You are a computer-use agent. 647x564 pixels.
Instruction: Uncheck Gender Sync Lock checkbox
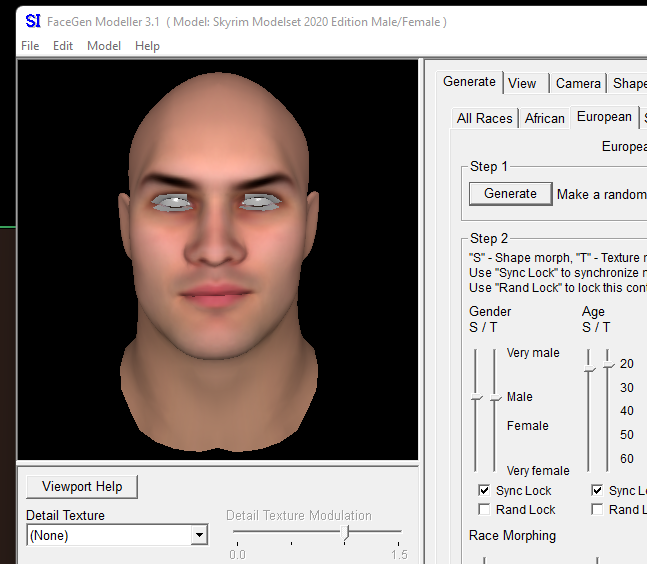click(484, 490)
